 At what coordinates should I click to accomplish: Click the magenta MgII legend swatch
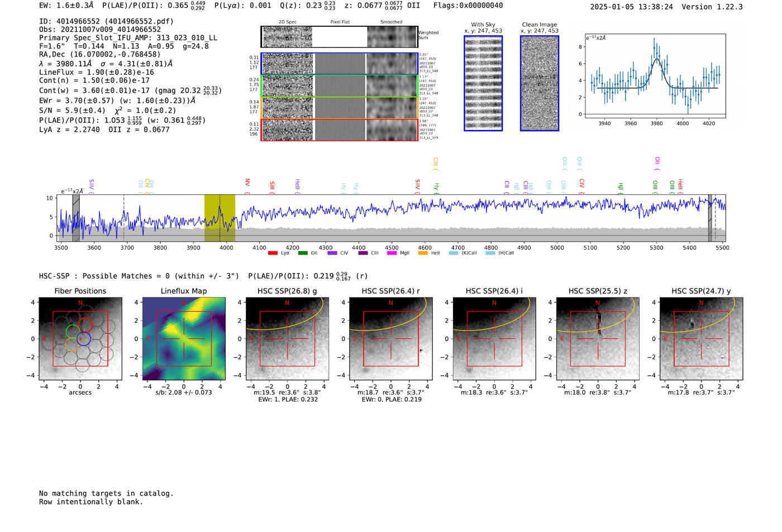(393, 253)
